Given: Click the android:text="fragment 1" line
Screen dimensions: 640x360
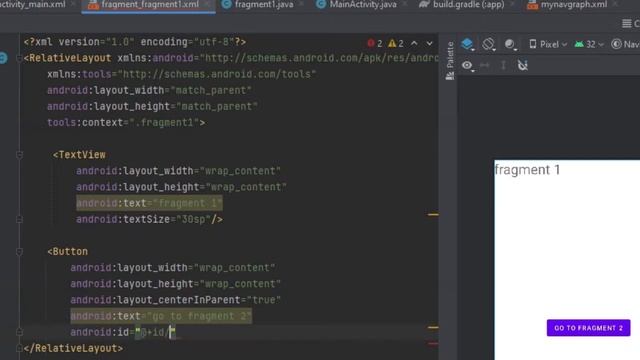Looking at the screenshot, I should point(149,203).
